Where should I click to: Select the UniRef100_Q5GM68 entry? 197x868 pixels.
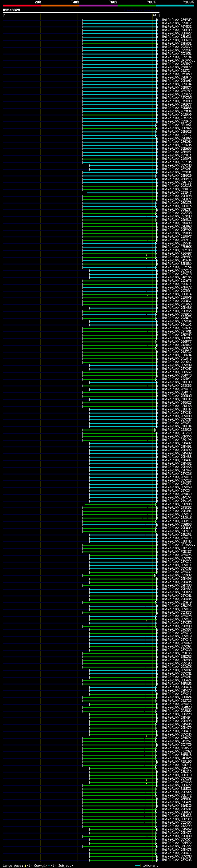pyautogui.click(x=177, y=525)
